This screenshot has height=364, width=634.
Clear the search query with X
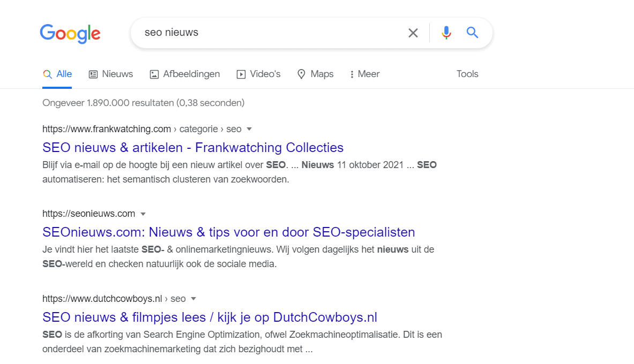click(x=413, y=33)
